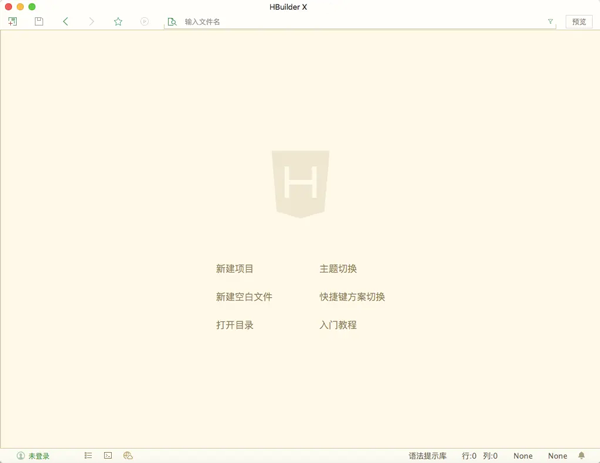
Task: Click the globe browser icon in the status bar
Action: tap(128, 455)
